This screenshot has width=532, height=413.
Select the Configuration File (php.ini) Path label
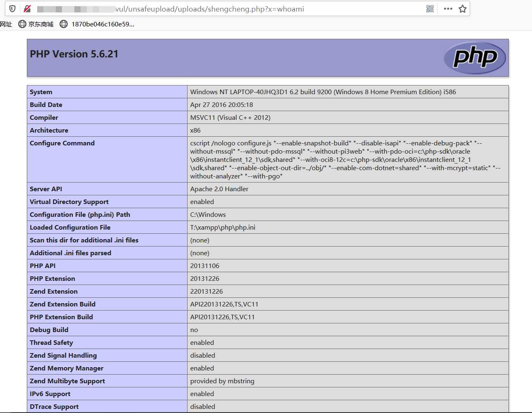tap(80, 214)
